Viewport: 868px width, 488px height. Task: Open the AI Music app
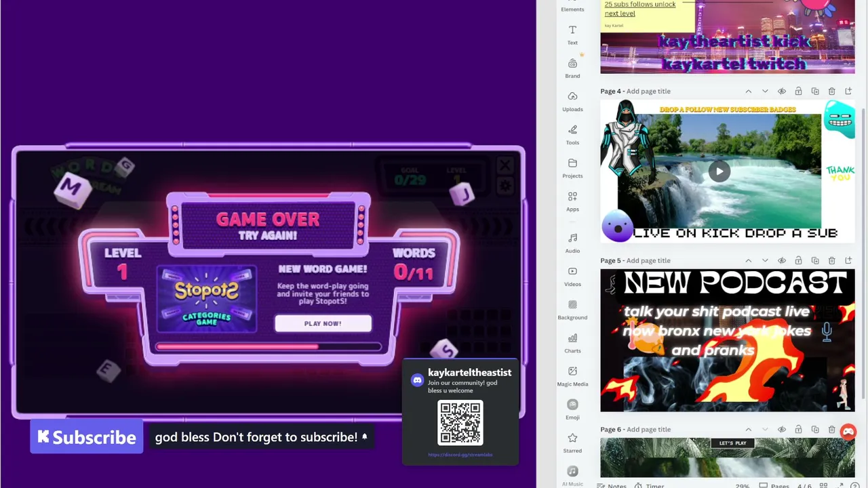coord(572,476)
